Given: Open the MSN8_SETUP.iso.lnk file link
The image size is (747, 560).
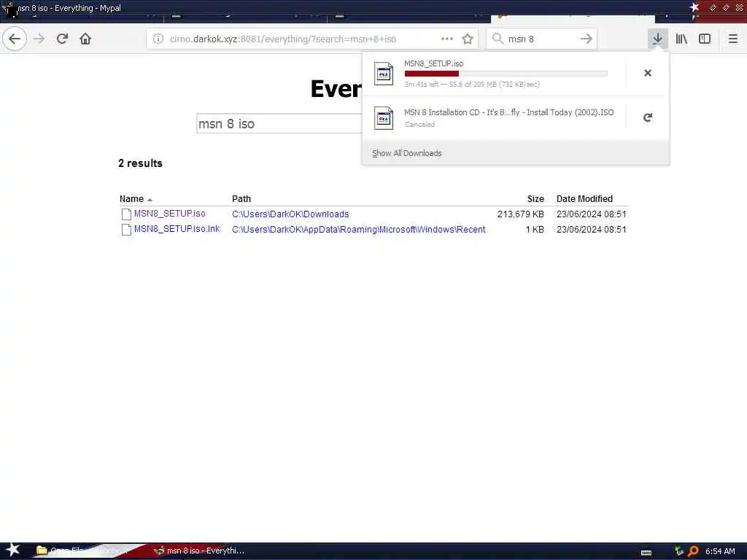Looking at the screenshot, I should 177,228.
